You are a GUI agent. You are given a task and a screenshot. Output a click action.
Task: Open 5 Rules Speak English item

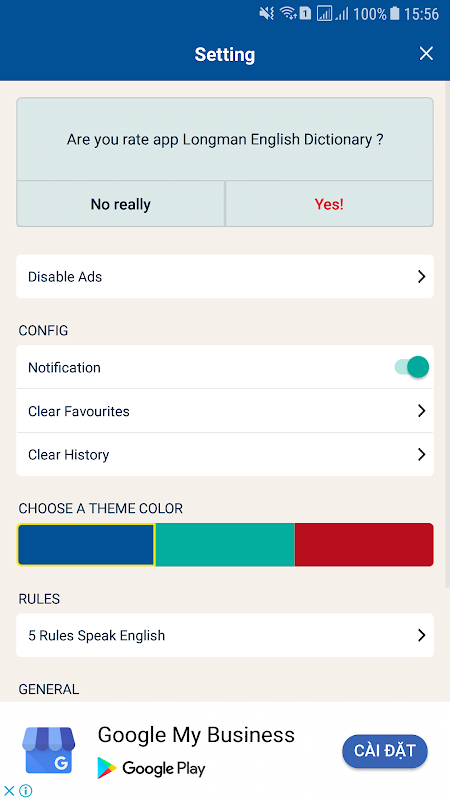[x=225, y=635]
